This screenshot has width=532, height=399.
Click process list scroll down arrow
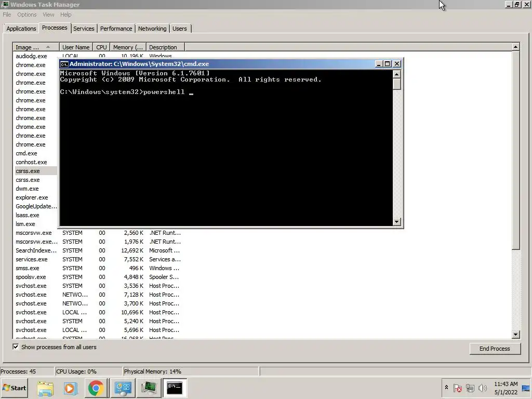pos(516,335)
